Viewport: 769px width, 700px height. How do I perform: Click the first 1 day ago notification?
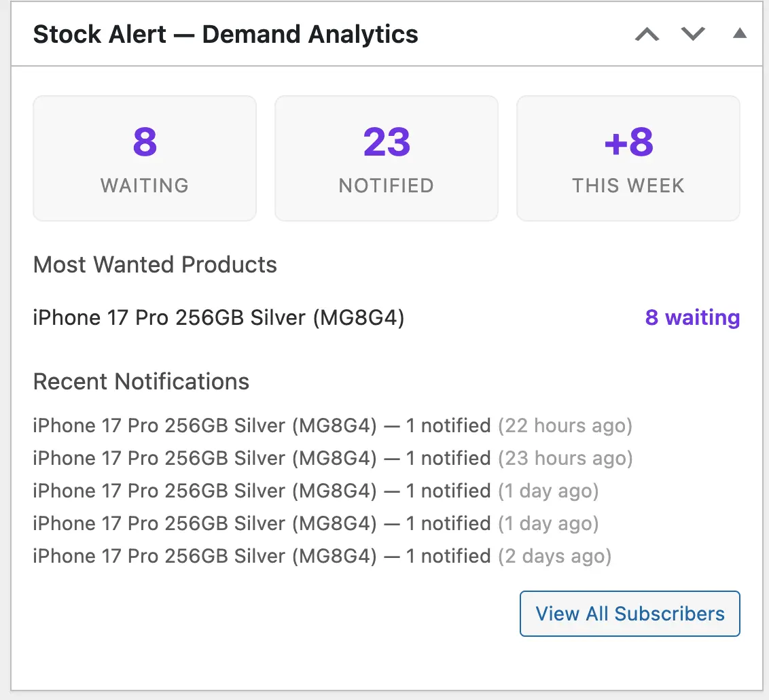tap(316, 491)
